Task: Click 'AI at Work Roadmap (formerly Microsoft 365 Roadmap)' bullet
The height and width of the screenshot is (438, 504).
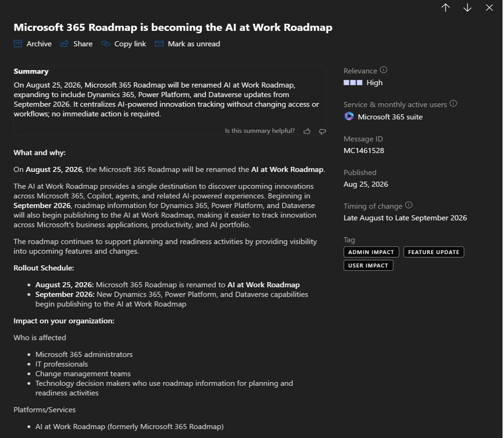Action: pyautogui.click(x=129, y=426)
